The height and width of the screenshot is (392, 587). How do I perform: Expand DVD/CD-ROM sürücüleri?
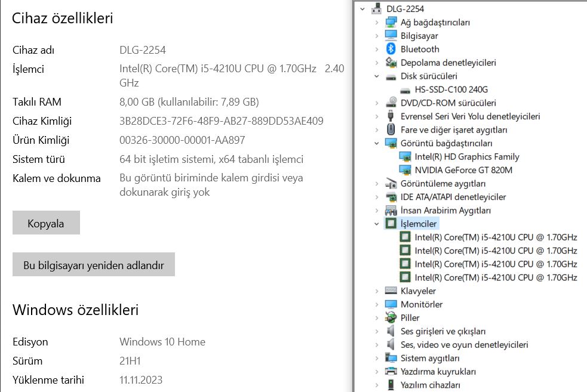pyautogui.click(x=377, y=103)
